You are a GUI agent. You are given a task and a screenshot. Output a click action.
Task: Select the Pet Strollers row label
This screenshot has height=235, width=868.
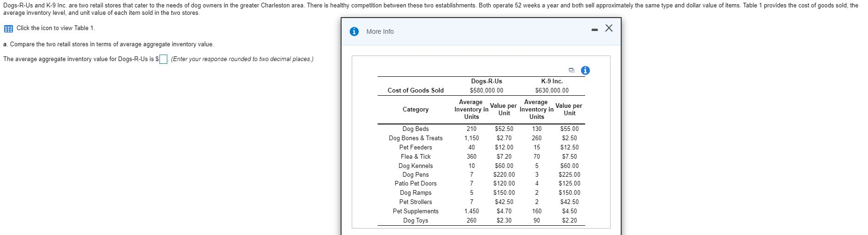coord(416,202)
